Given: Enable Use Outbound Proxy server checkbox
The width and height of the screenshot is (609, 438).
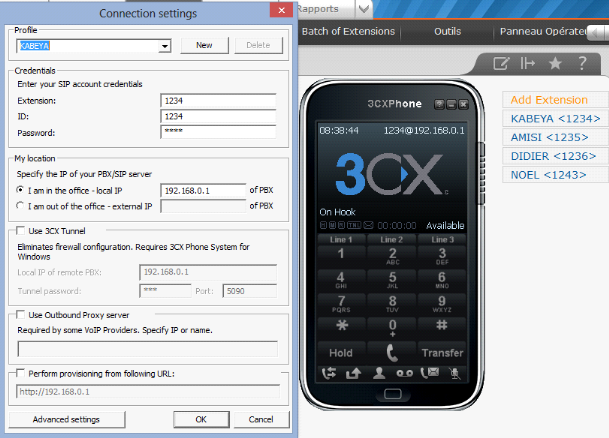Looking at the screenshot, I should coord(21,315).
